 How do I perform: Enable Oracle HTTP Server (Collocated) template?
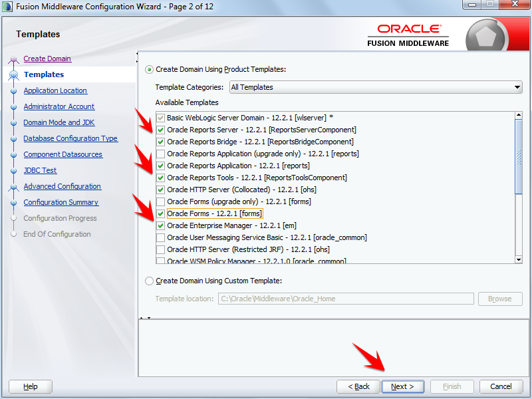point(160,190)
